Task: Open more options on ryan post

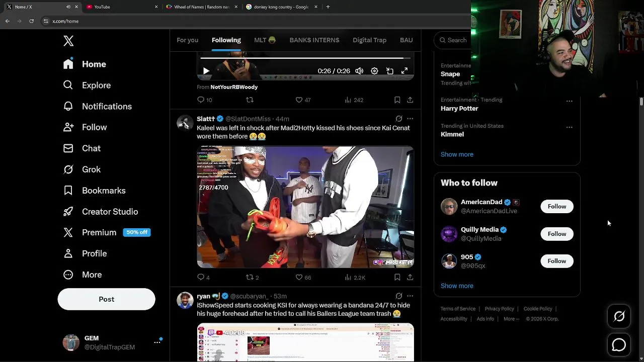Action: [410, 296]
